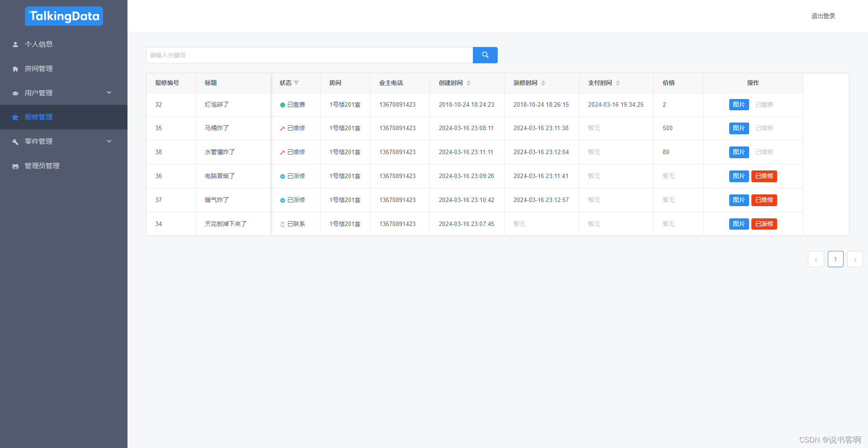This screenshot has height=448, width=868.
Task: Click the TalkingData logo
Action: point(64,16)
